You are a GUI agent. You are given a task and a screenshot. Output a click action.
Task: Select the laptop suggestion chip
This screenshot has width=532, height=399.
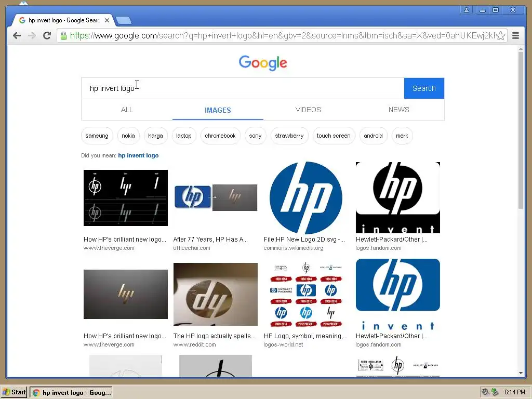(184, 136)
